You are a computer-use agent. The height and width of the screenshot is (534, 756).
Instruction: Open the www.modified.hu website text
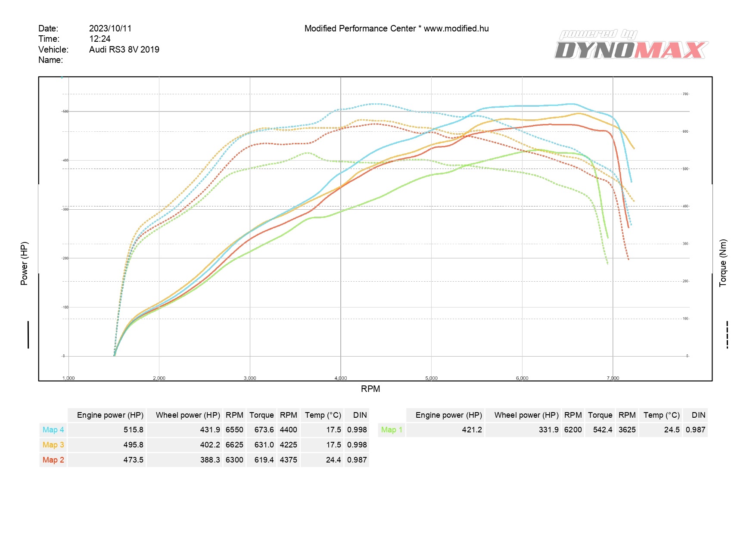pos(456,28)
